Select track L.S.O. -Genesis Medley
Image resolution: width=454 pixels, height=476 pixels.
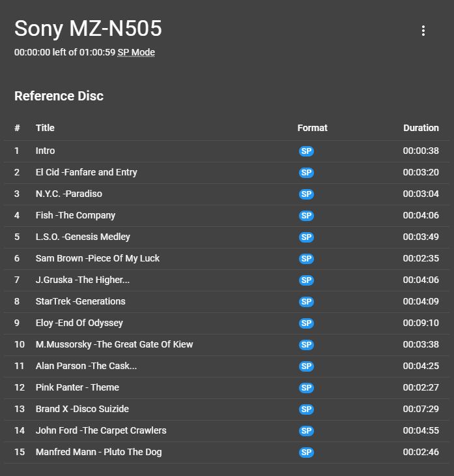coord(83,237)
